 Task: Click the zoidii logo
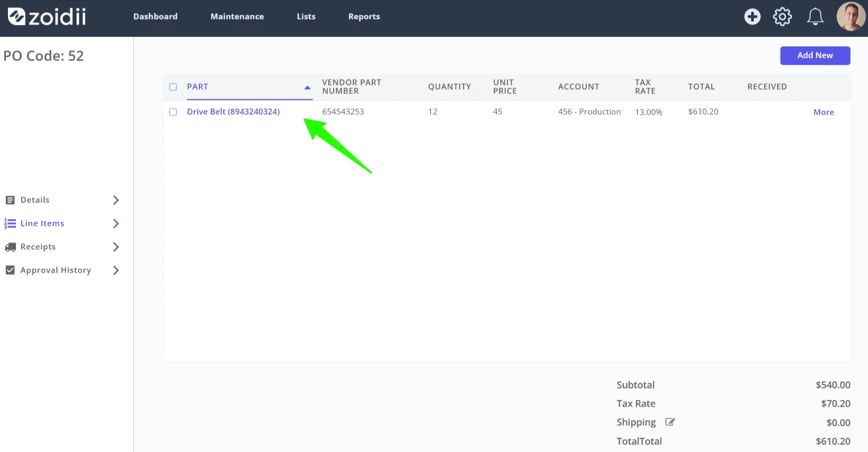pos(47,16)
